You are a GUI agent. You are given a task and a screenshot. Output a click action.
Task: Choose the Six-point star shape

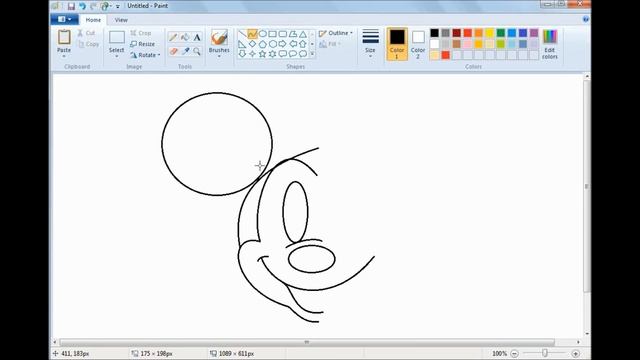click(273, 53)
